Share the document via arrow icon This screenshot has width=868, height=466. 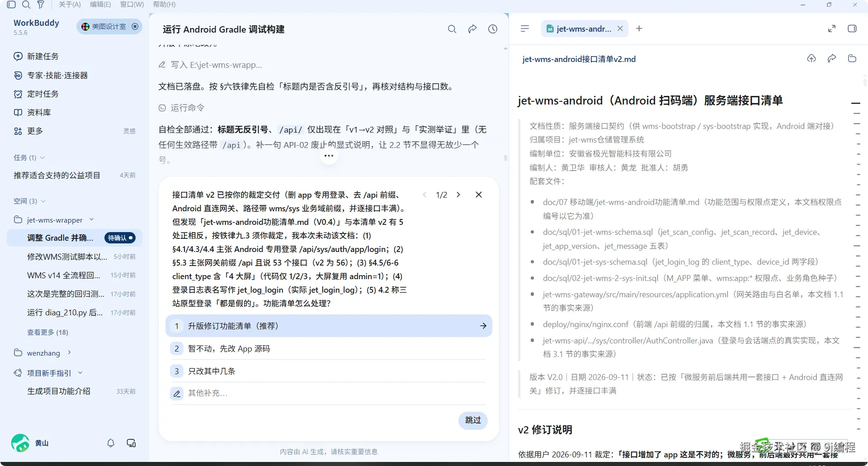pyautogui.click(x=832, y=58)
